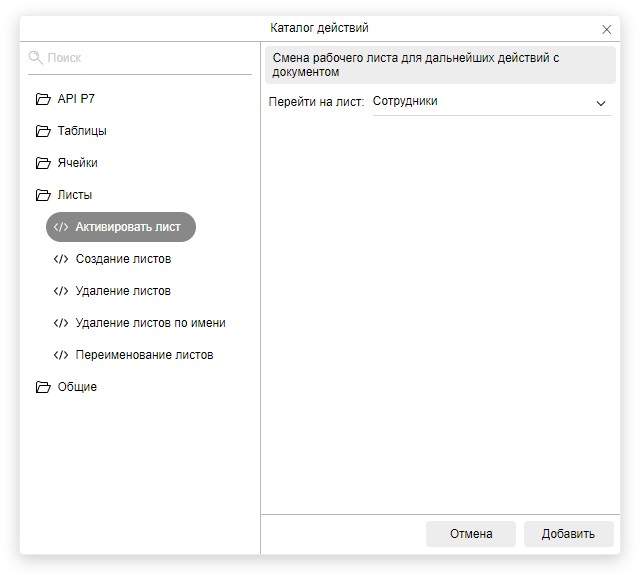Click the folder icon beside Ячейки
The image size is (640, 578).
point(43,163)
